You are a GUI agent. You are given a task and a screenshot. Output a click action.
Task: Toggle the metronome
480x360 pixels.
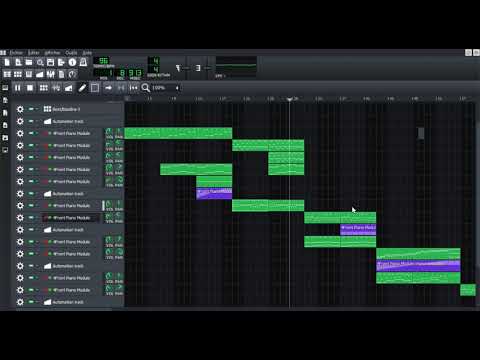coord(83,62)
